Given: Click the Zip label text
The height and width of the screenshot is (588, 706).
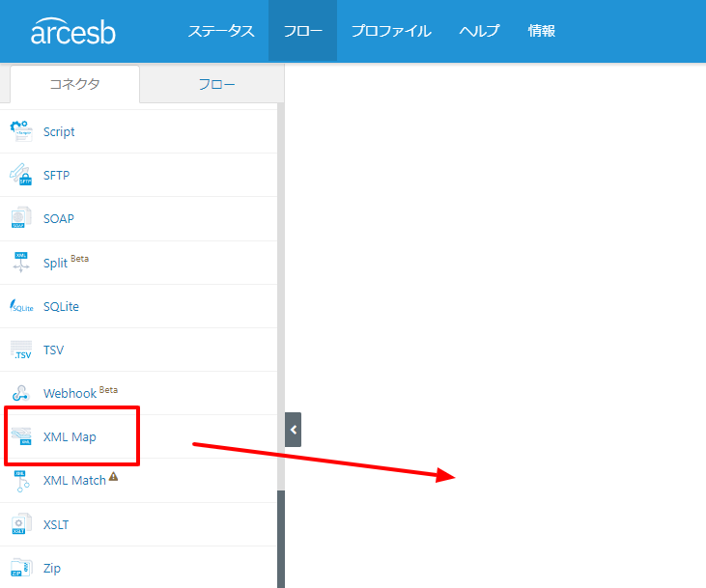Looking at the screenshot, I should [52, 568].
